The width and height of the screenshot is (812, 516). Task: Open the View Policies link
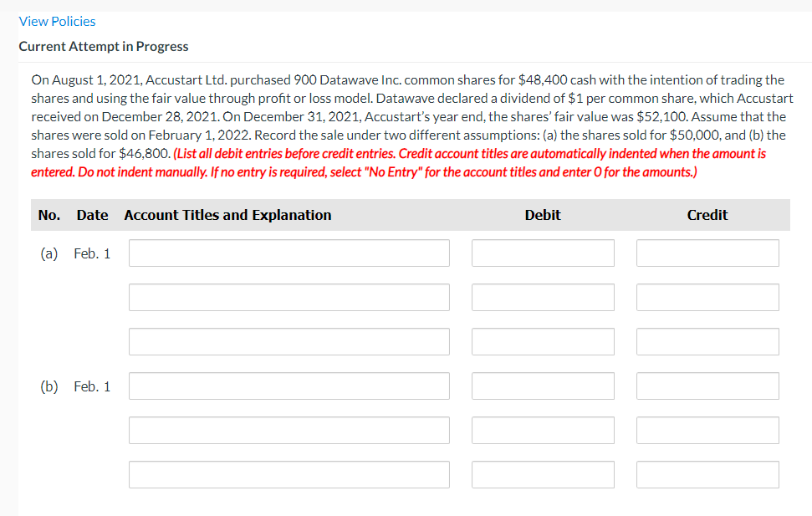[x=57, y=21]
